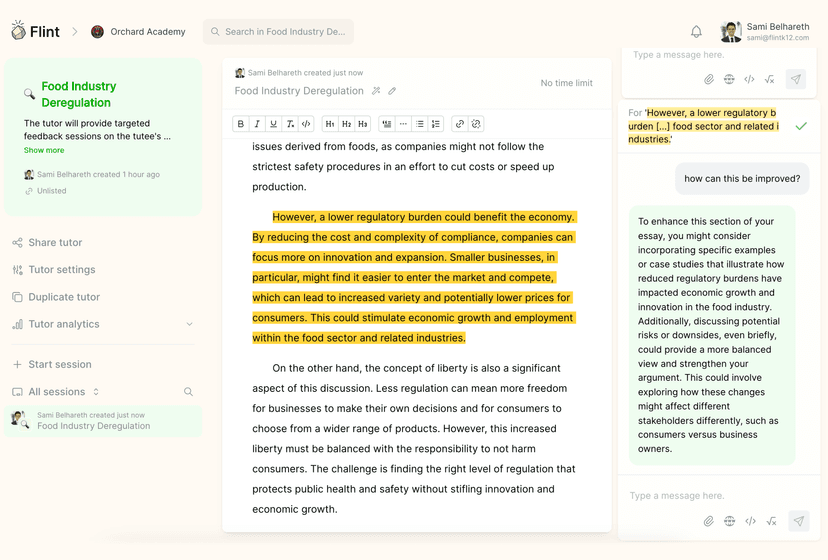Screen dimensions: 828x560
Task: Expand the tutor description with Show more
Action: click(44, 150)
